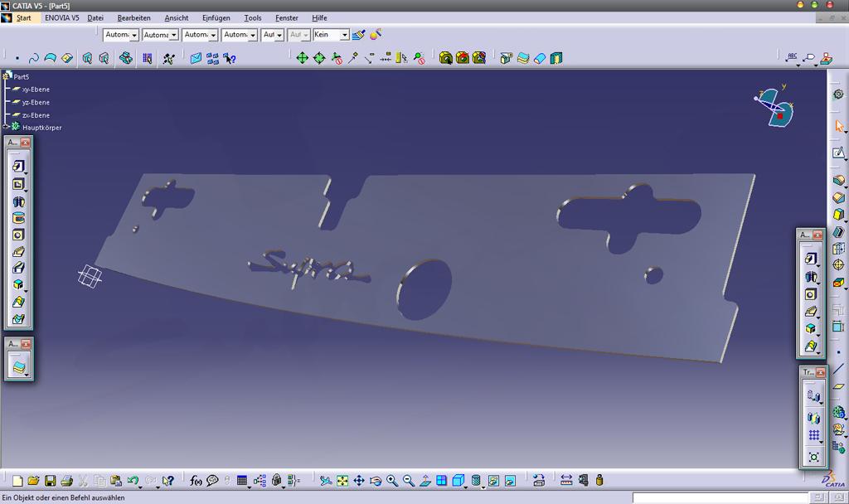Screen dimensions: 849x504
Task: Click the Plane tool on right toolbar
Action: click(837, 387)
